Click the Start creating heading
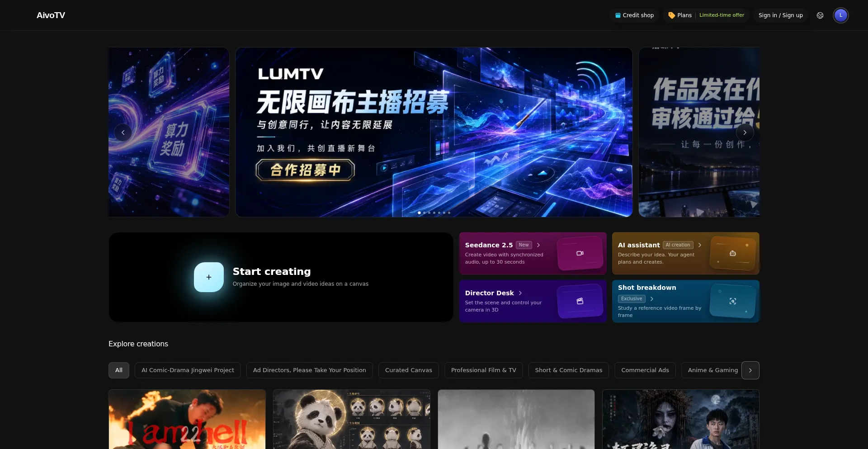The width and height of the screenshot is (868, 449). pyautogui.click(x=272, y=271)
